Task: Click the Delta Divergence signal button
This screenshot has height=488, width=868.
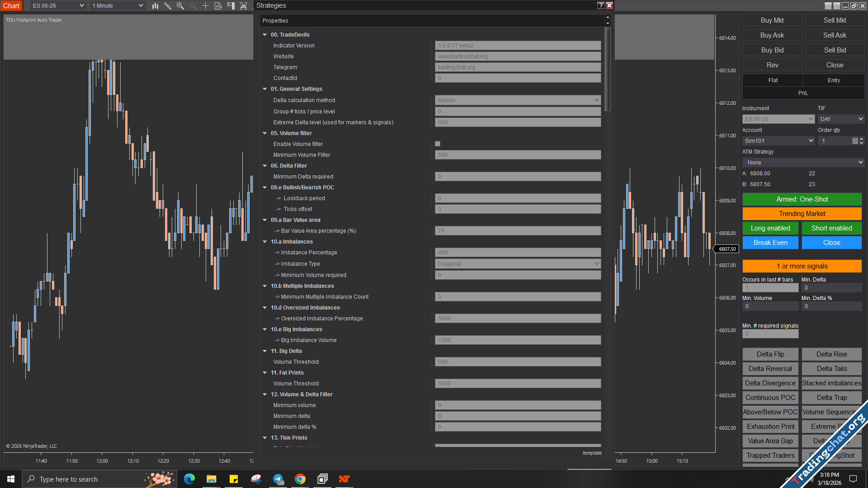Action: click(770, 383)
